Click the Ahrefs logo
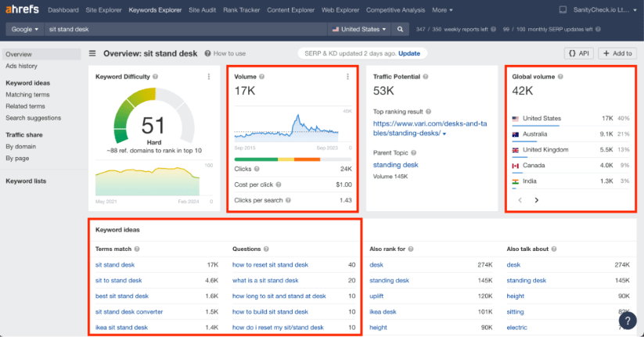 click(x=23, y=10)
